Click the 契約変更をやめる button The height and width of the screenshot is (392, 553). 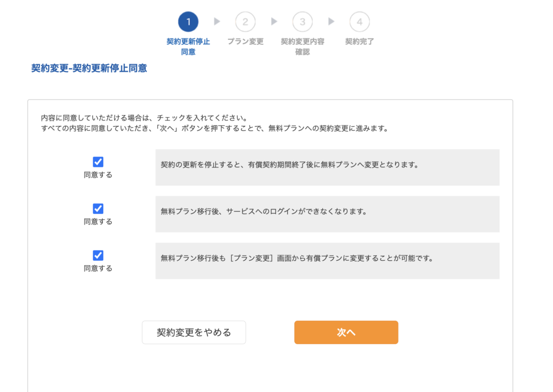coord(194,333)
